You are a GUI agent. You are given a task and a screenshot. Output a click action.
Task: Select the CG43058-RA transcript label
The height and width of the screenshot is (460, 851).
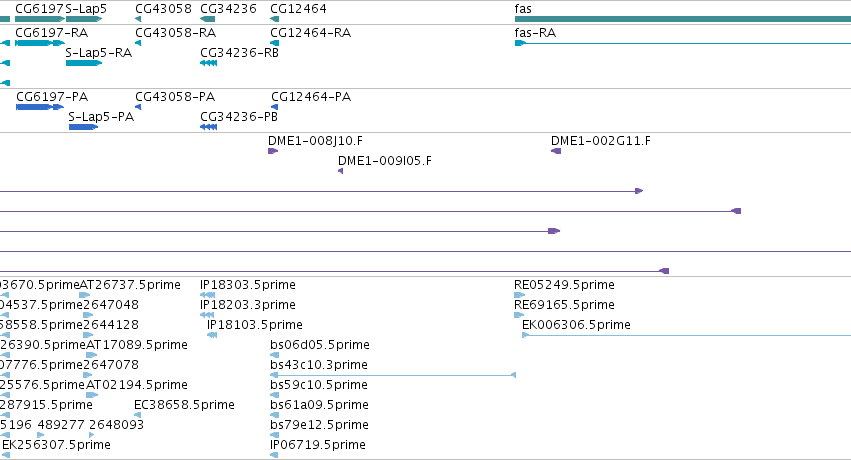(175, 33)
